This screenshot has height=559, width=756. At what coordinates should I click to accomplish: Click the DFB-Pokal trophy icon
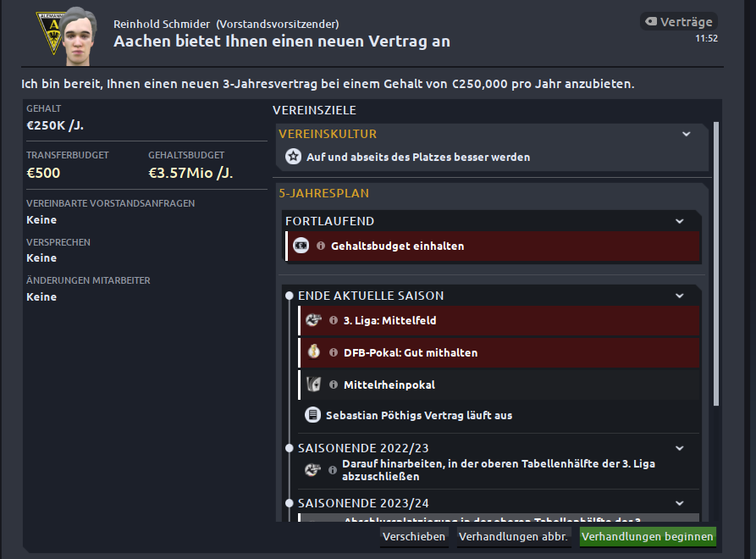click(314, 352)
